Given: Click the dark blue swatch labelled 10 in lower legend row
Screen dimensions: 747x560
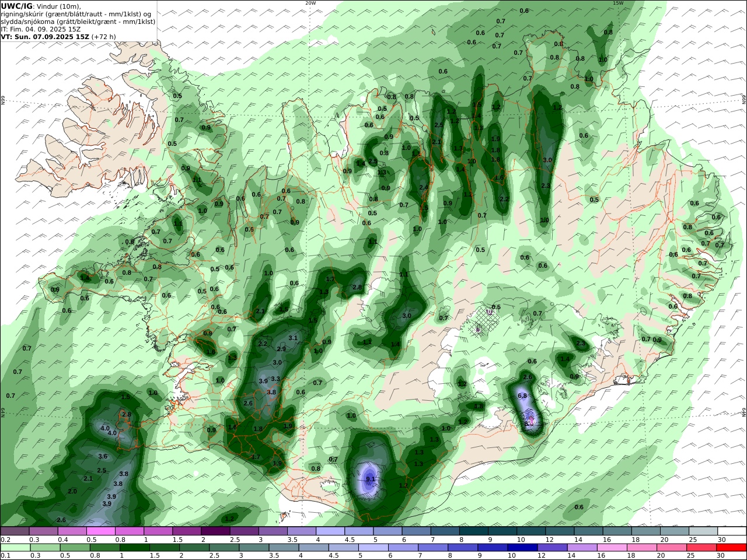Looking at the screenshot, I should 521,548.
